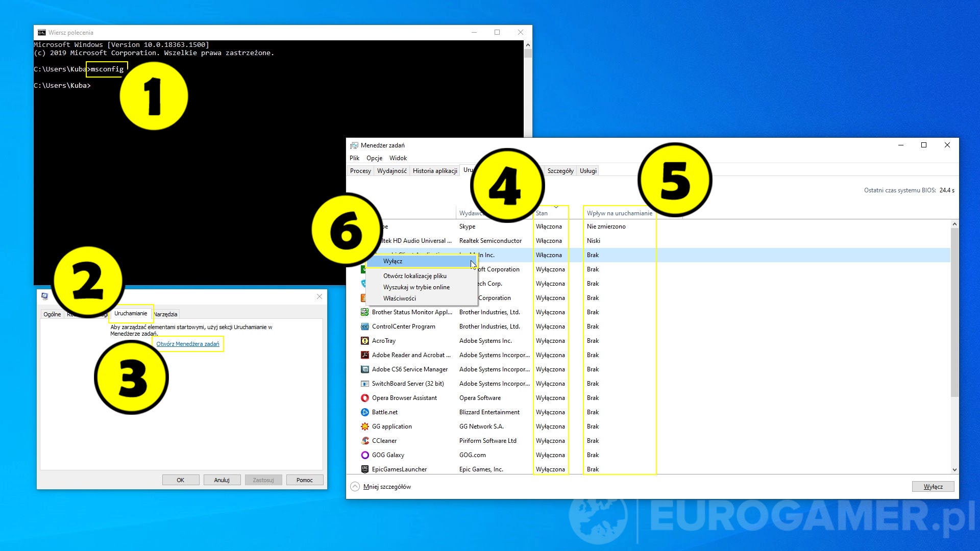Click the Opera Browser Assistant icon
The width and height of the screenshot is (980, 551).
(364, 398)
